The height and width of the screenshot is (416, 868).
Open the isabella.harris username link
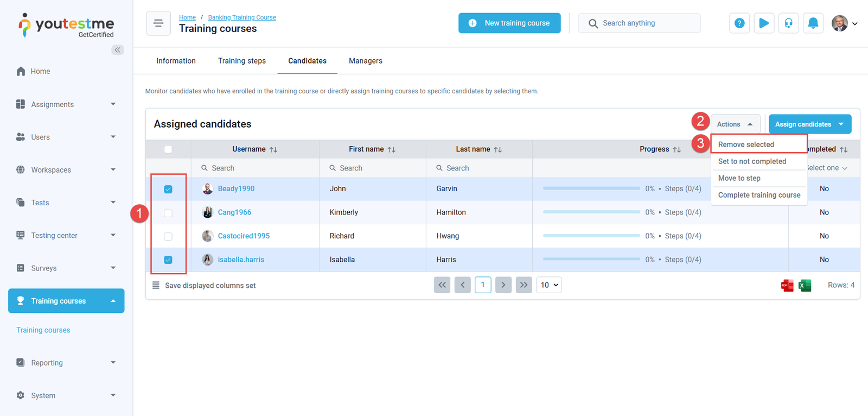pyautogui.click(x=241, y=260)
